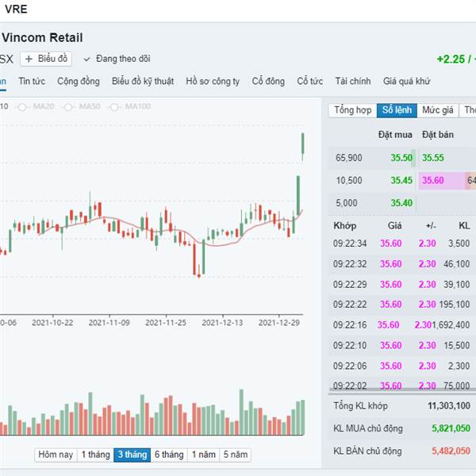Image resolution: width=476 pixels, height=476 pixels.
Task: Set chart range to 1 năm
Action: 203,455
